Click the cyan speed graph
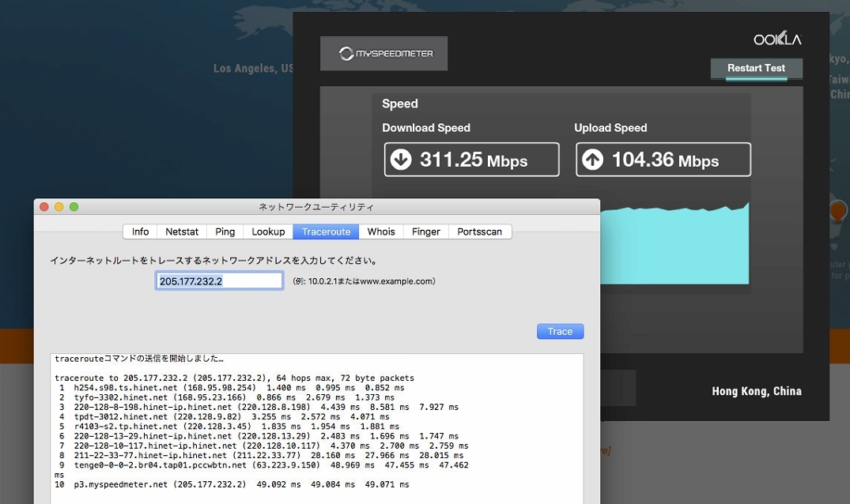This screenshot has height=504, width=850. 674,245
